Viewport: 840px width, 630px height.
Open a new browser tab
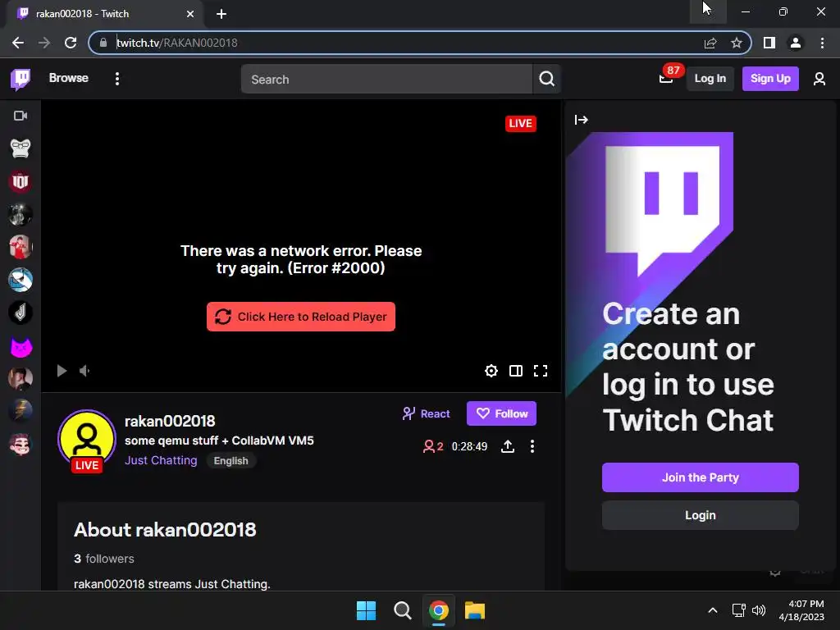(221, 14)
